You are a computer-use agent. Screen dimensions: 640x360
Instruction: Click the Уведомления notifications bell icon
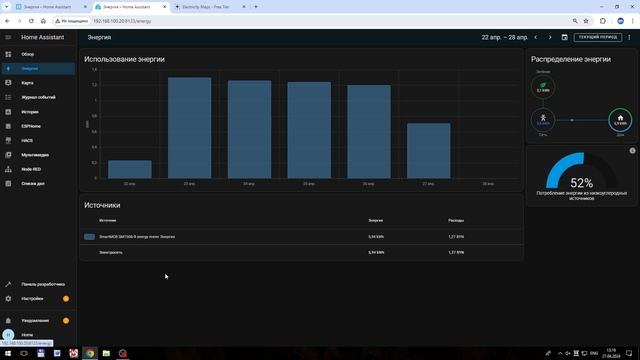pyautogui.click(x=8, y=321)
